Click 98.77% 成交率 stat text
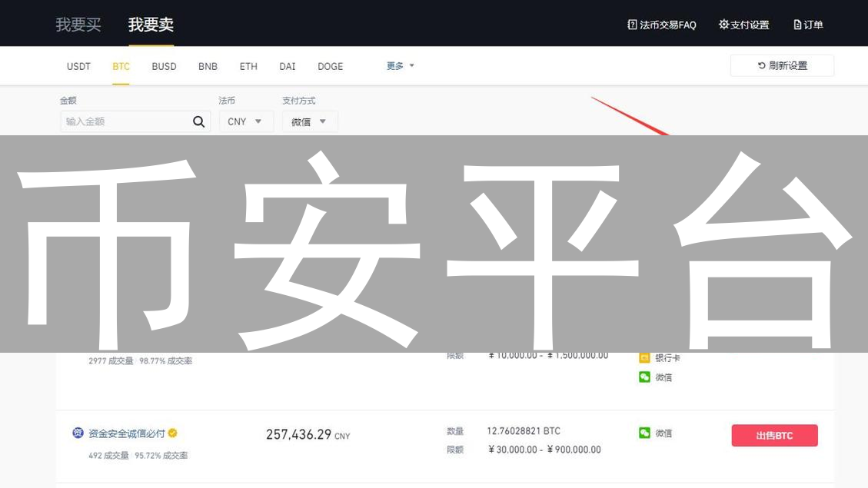868x488 pixels. pos(165,360)
